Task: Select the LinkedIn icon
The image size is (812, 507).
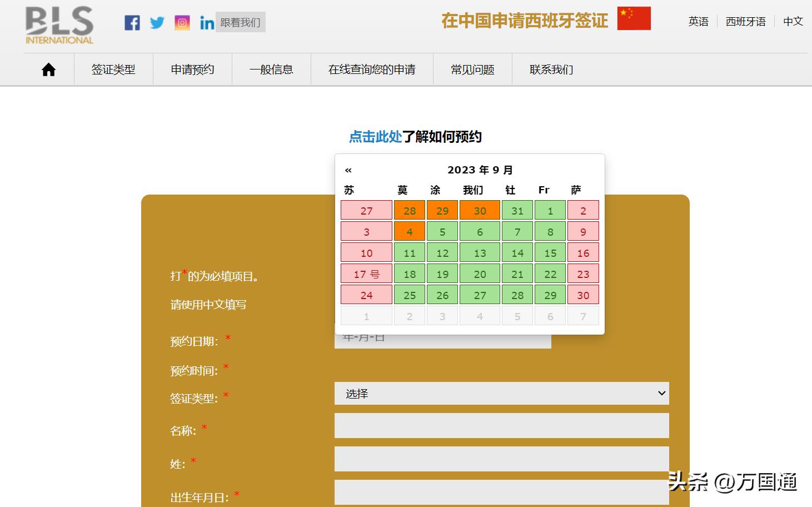Action: click(206, 23)
